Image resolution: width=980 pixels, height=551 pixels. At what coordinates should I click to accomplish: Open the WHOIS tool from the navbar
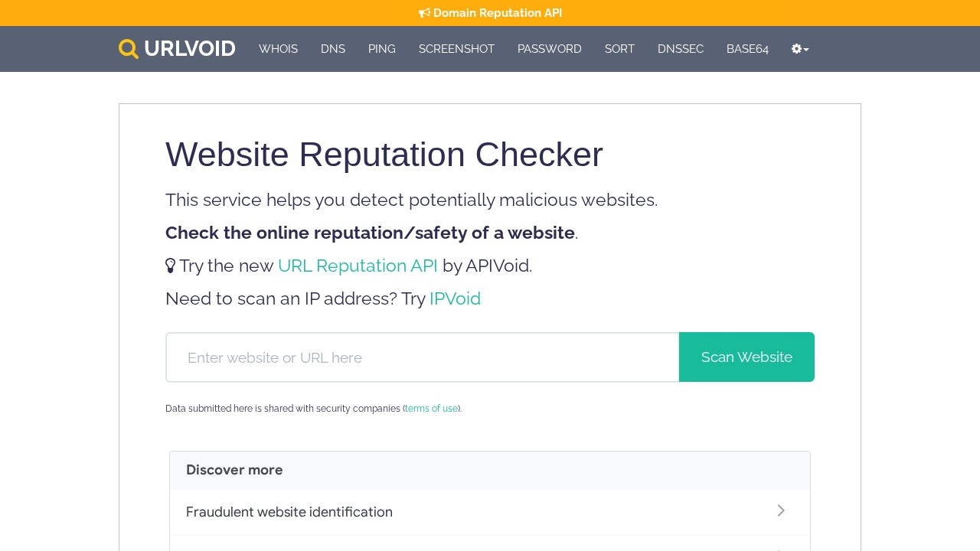pyautogui.click(x=278, y=49)
